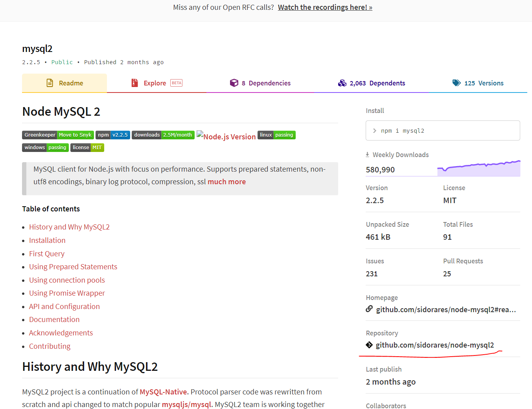Click the npm v2.2.5 badge
Screen dimensions: 532x409
click(113, 135)
